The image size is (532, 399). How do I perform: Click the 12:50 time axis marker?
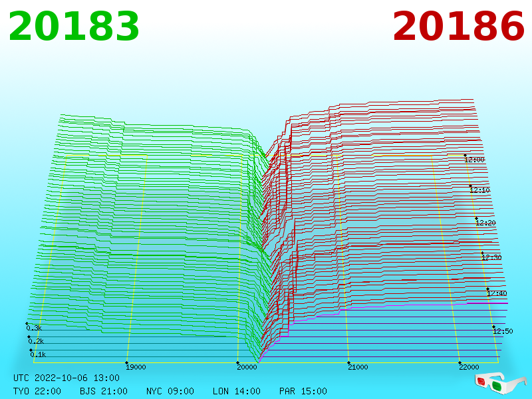click(503, 331)
